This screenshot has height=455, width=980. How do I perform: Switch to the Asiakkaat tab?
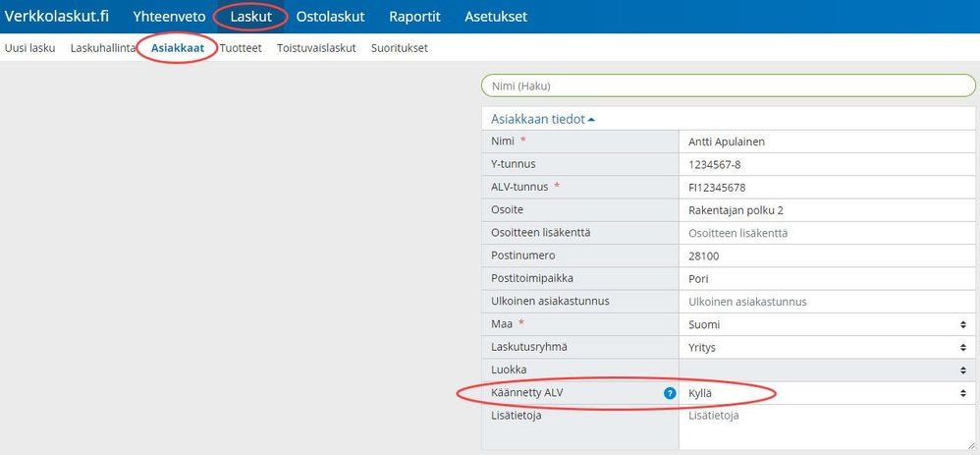[x=178, y=47]
